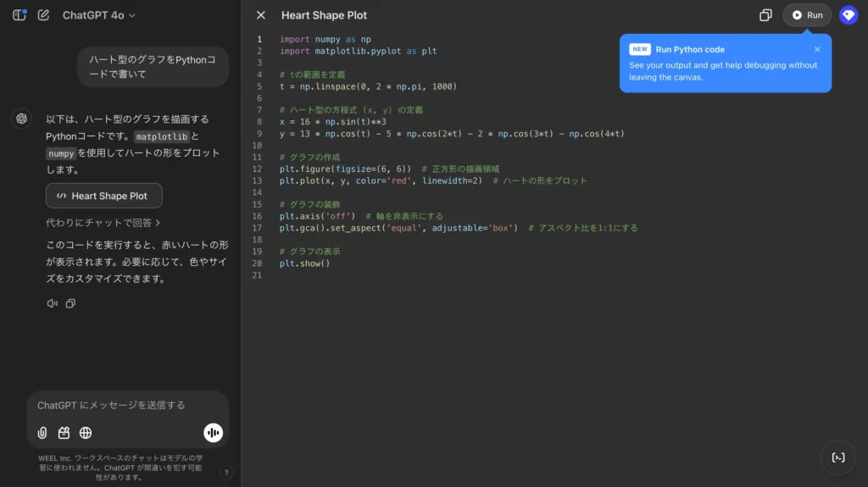
Task: Run the Python code
Action: pyautogui.click(x=807, y=15)
